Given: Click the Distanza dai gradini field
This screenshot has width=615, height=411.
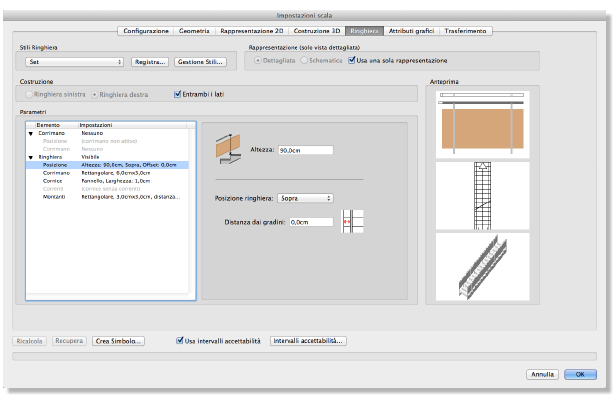Looking at the screenshot, I should point(311,222).
